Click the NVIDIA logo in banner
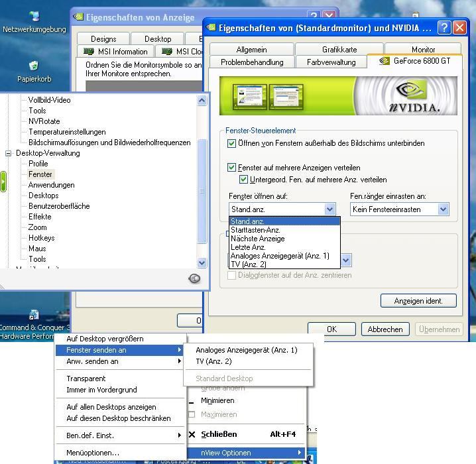This screenshot has width=476, height=464. 414,97
